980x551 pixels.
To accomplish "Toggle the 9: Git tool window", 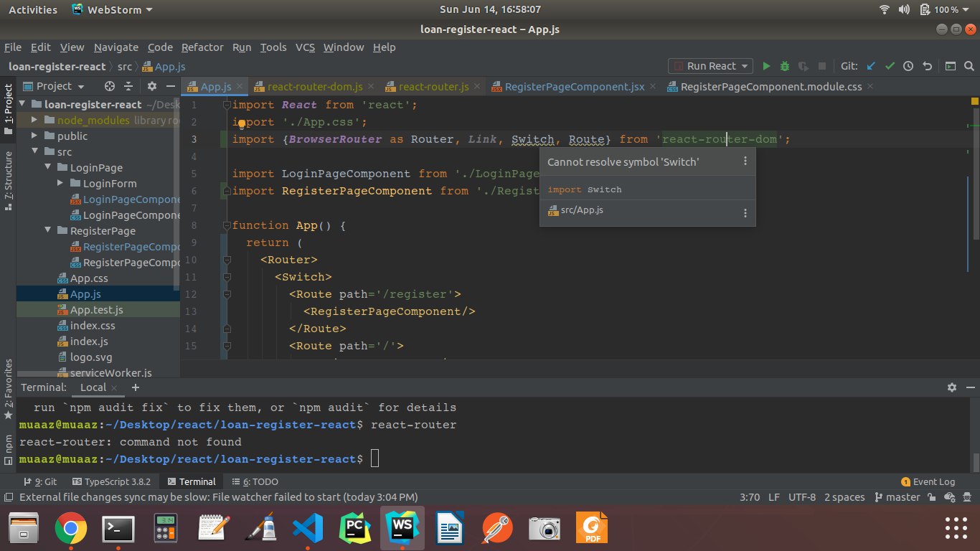I will (x=40, y=482).
